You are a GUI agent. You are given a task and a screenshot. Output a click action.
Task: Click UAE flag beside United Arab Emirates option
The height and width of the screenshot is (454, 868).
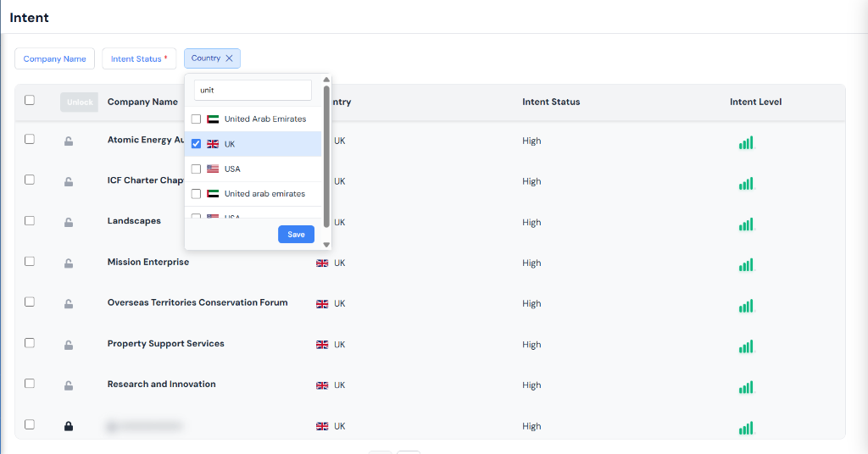pos(213,119)
